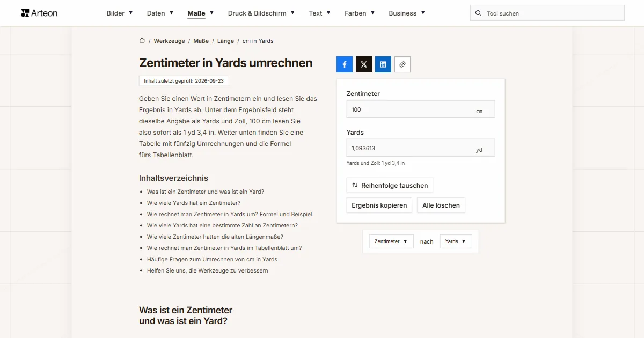Share page on Facebook
Viewport: 644px width, 338px height.
click(345, 64)
